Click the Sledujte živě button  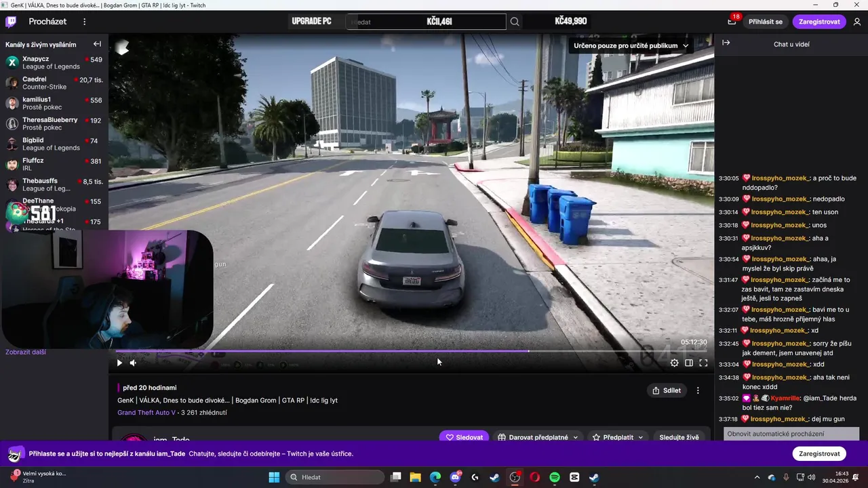click(x=679, y=437)
